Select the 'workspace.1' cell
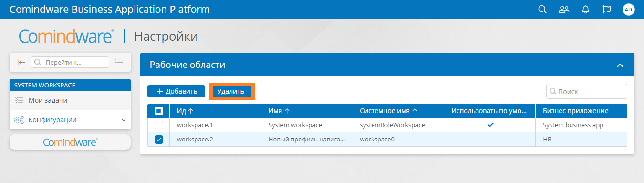644x183 pixels. point(215,125)
